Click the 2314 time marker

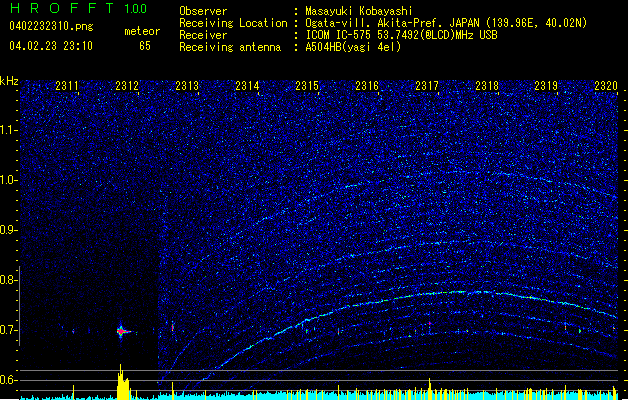[247, 86]
